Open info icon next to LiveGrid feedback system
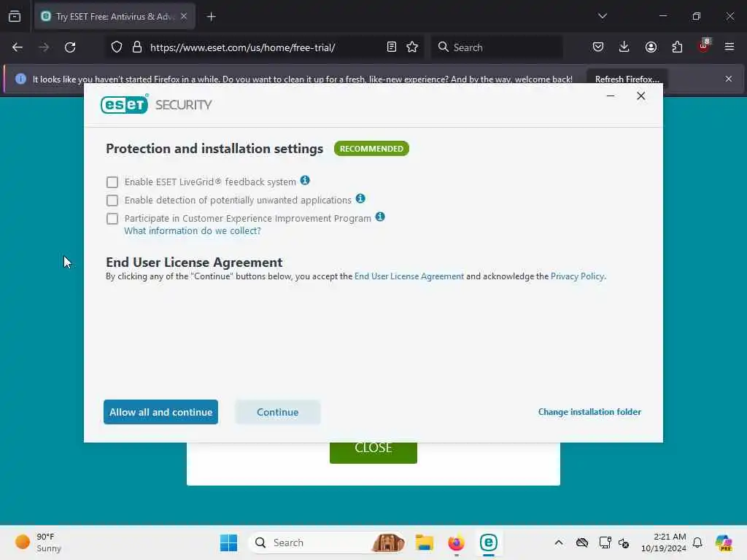Image resolution: width=747 pixels, height=560 pixels. pyautogui.click(x=305, y=181)
